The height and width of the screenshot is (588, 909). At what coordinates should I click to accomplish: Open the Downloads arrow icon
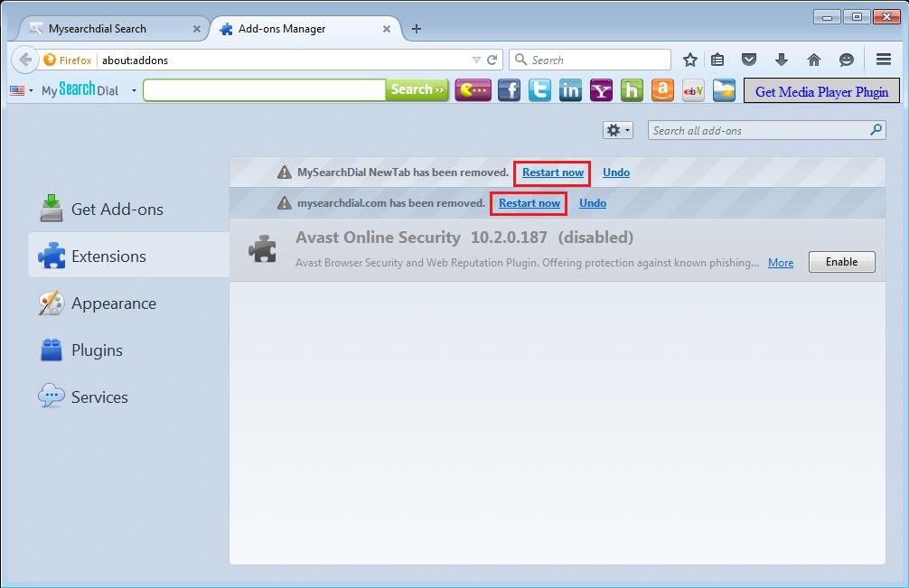click(782, 59)
